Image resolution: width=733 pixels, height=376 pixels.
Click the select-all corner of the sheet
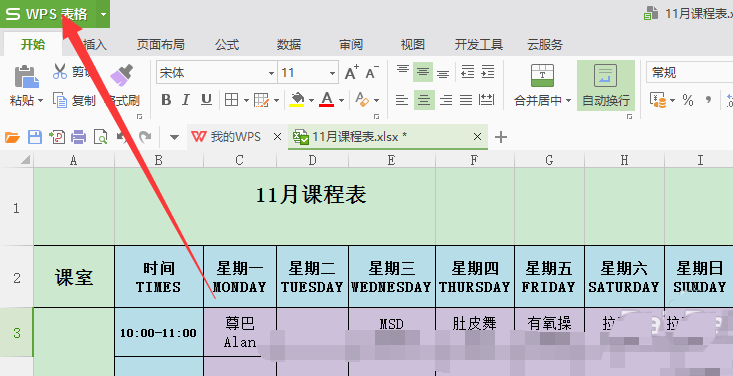tap(17, 160)
